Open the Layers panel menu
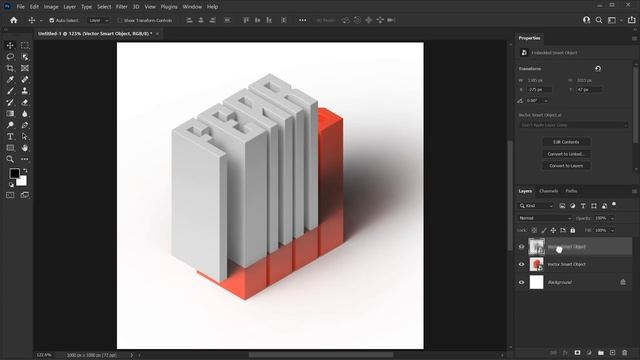640x360 pixels. pyautogui.click(x=634, y=191)
